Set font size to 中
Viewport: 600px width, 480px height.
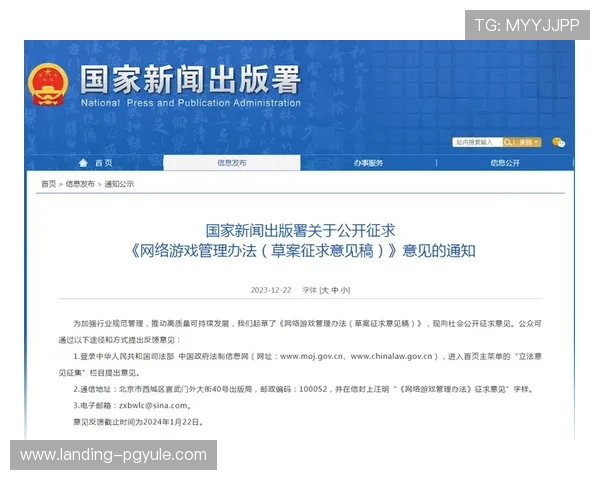pos(335,290)
